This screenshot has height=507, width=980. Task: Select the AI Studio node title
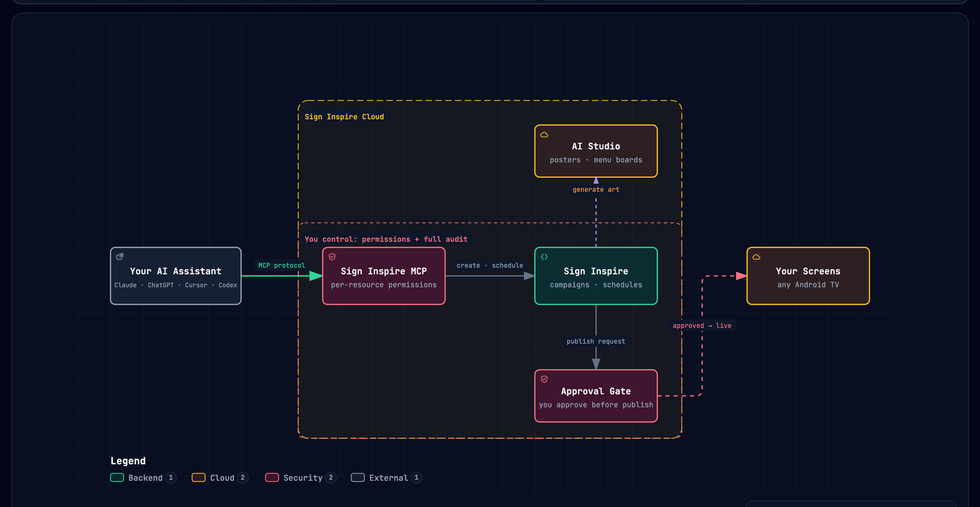coord(596,146)
